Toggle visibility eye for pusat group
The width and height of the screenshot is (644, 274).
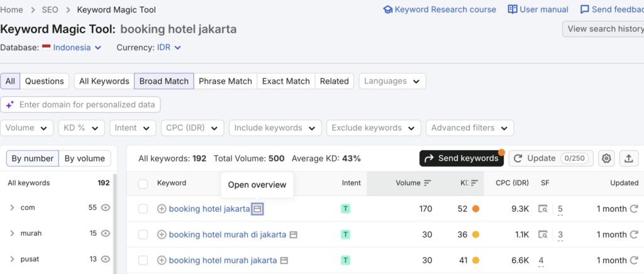coord(106,260)
